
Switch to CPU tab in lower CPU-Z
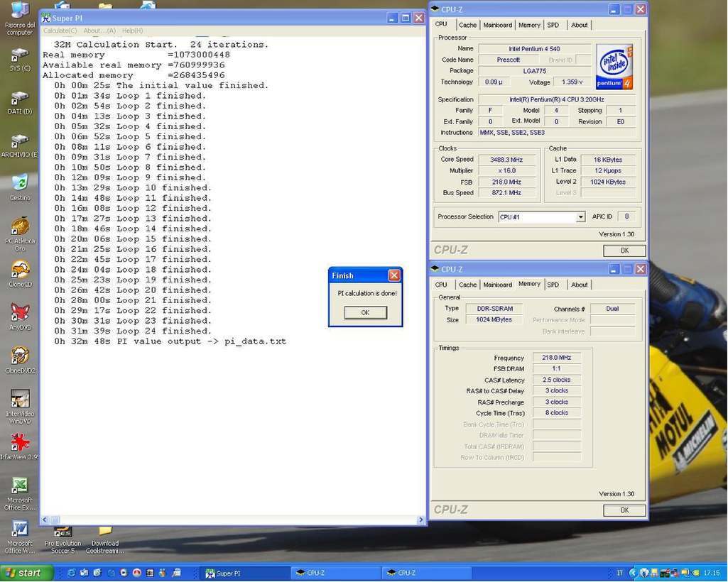(441, 285)
